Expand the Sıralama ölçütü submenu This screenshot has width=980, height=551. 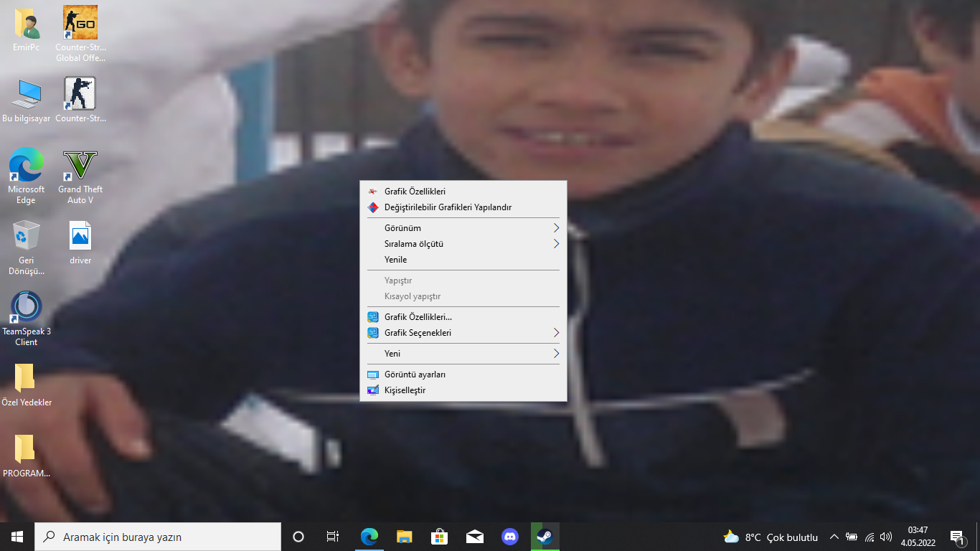[463, 244]
